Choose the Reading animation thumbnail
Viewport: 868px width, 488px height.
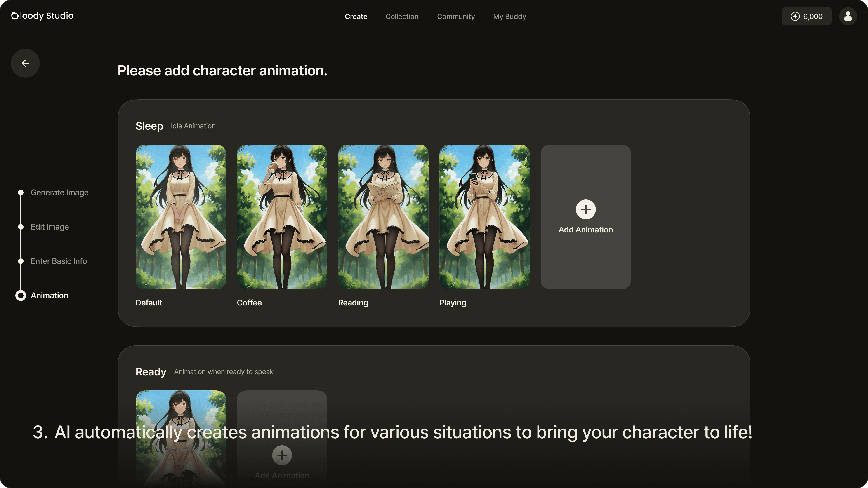click(x=383, y=217)
